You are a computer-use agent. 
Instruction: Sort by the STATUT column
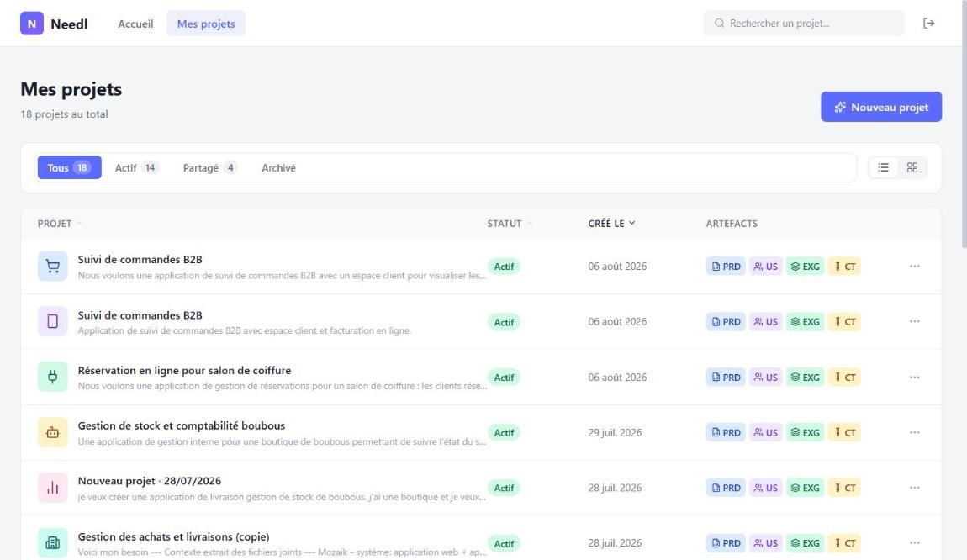509,224
